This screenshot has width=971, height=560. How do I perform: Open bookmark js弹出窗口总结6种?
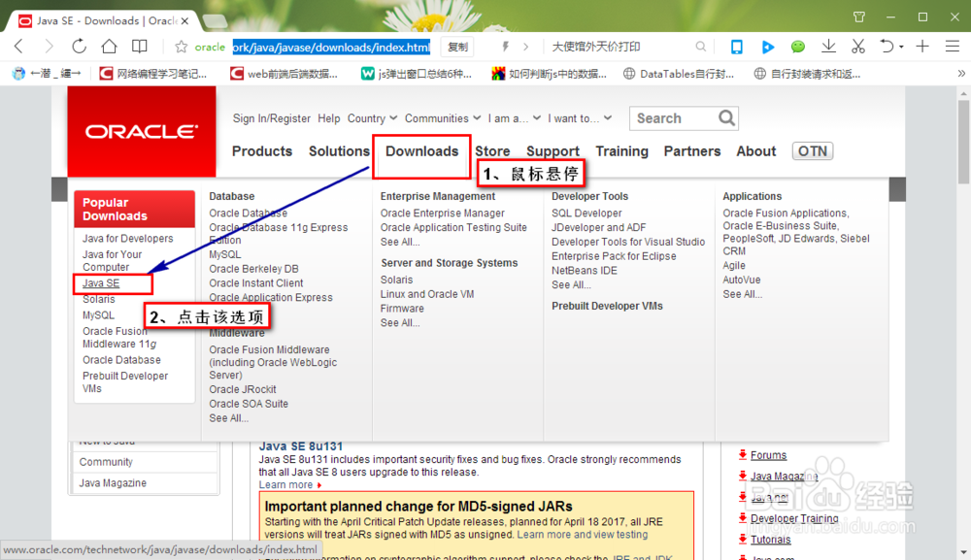417,74
